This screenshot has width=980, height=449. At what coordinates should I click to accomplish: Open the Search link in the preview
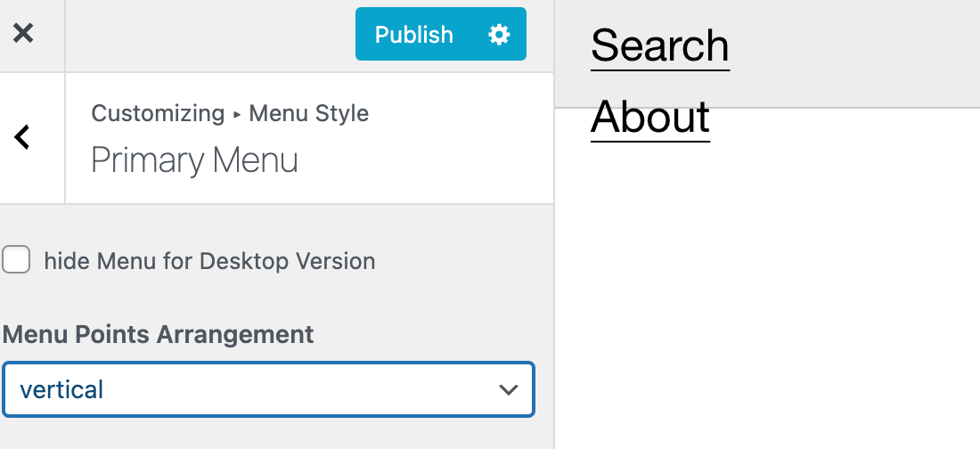click(x=660, y=45)
